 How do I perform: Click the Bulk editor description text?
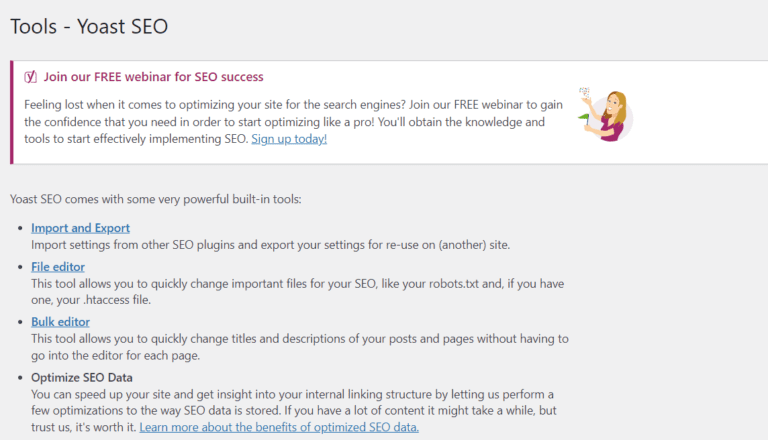click(300, 339)
